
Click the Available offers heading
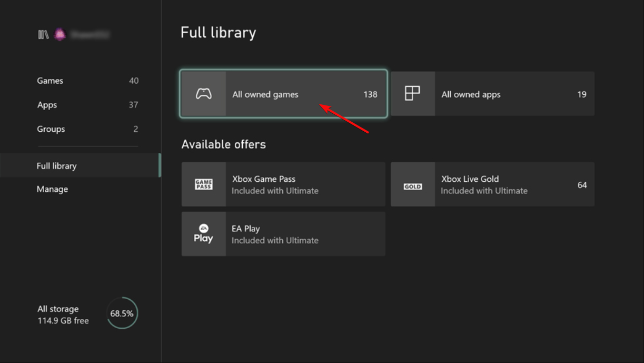pos(224,144)
